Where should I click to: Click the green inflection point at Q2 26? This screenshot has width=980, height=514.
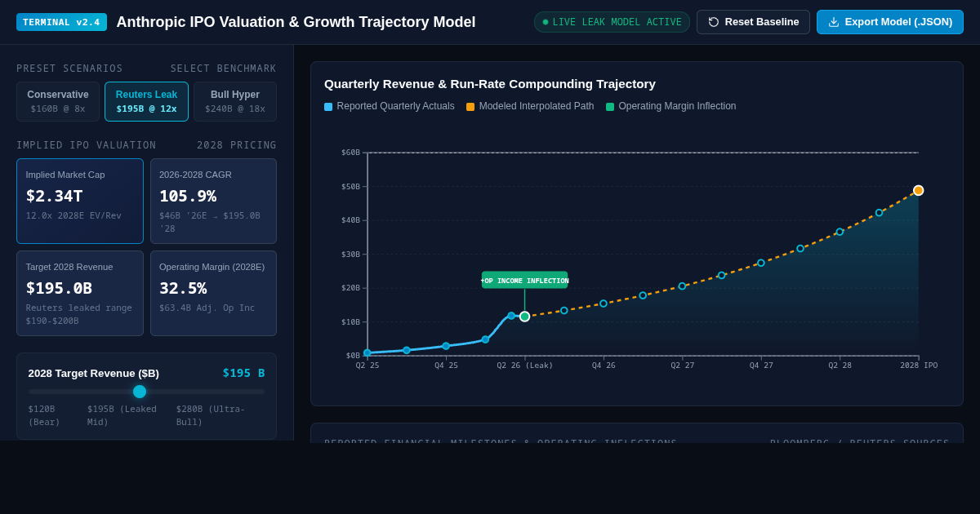point(525,317)
